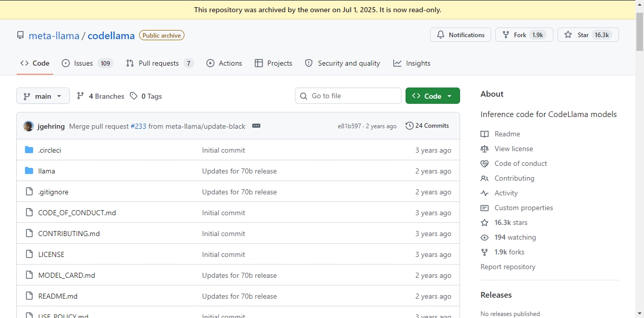Click the book icon beside Readme

[x=485, y=134]
